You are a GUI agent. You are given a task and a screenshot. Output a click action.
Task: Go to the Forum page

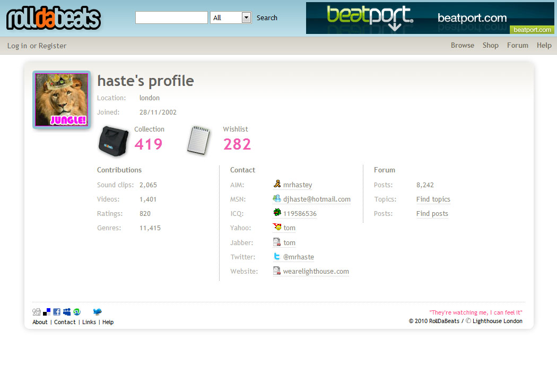click(x=517, y=46)
